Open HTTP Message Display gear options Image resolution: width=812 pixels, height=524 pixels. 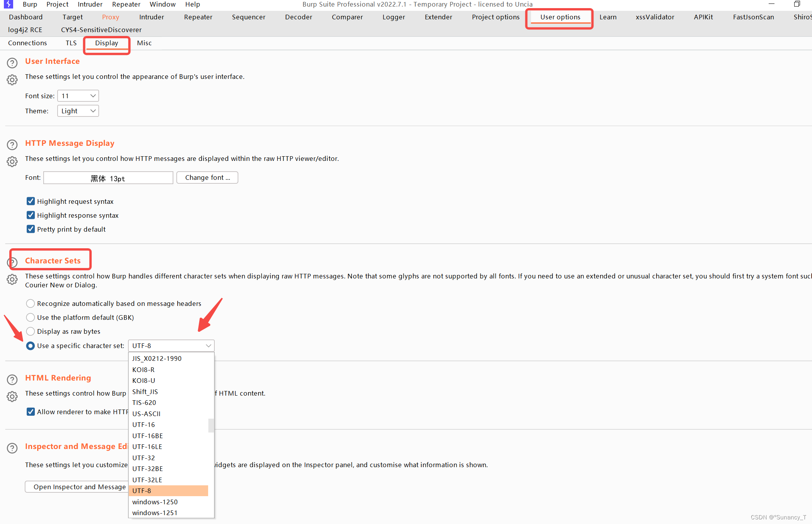click(x=12, y=162)
